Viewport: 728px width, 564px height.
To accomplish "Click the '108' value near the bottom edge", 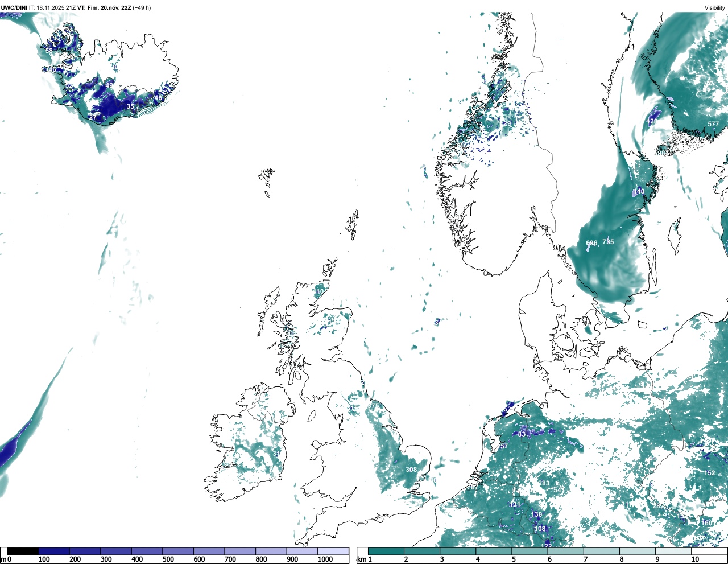I will click(540, 529).
